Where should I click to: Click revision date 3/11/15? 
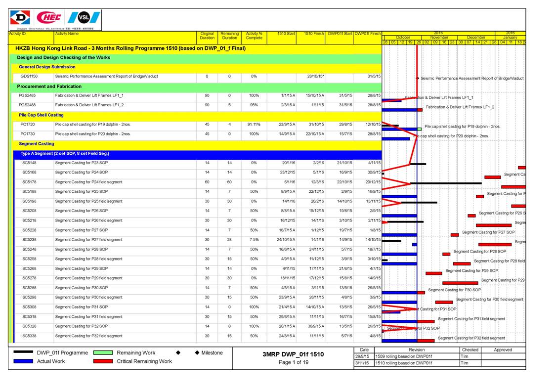tap(362, 363)
